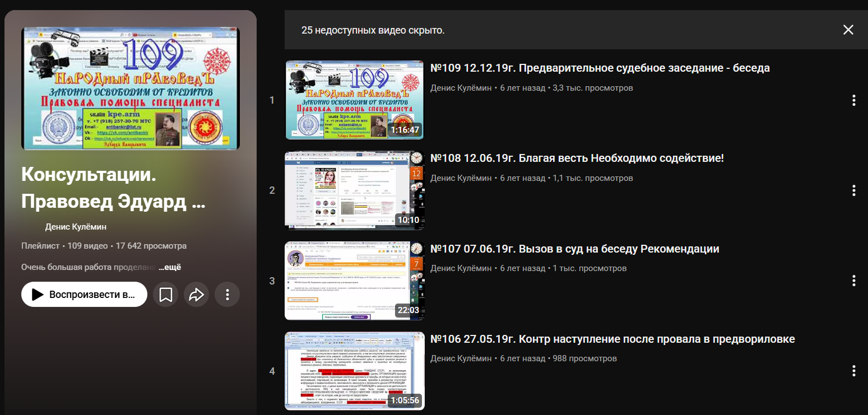868x415 pixels.
Task: Open video №107 Вызов в суд title
Action: [574, 249]
